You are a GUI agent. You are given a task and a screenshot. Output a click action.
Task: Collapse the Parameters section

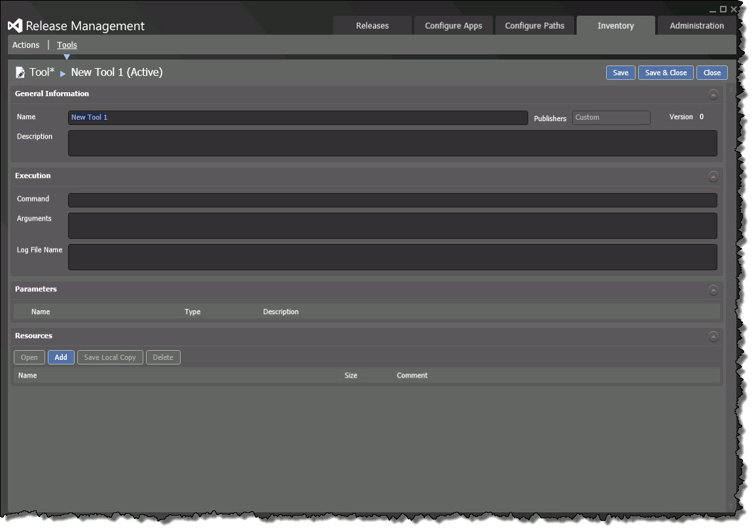click(x=713, y=290)
